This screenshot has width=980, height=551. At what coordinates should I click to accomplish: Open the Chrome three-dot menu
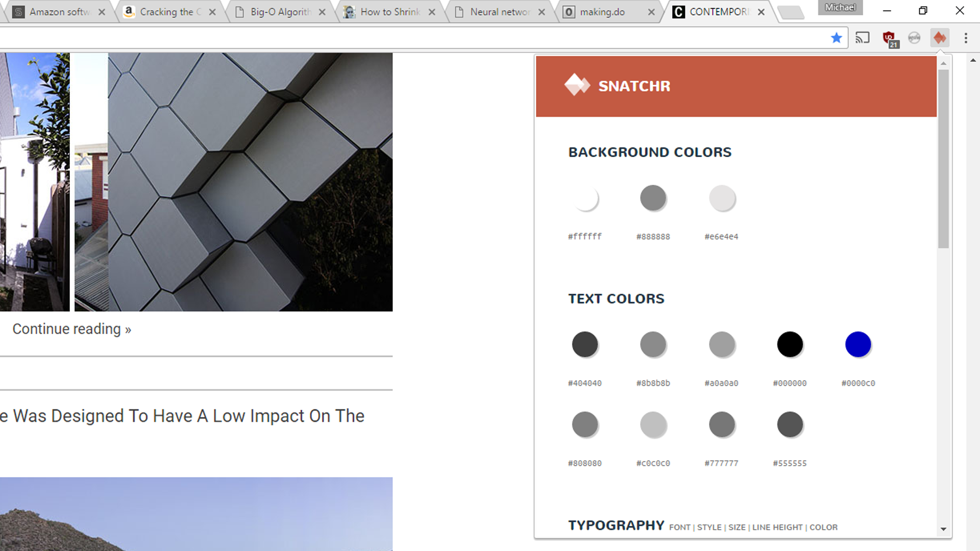(966, 38)
